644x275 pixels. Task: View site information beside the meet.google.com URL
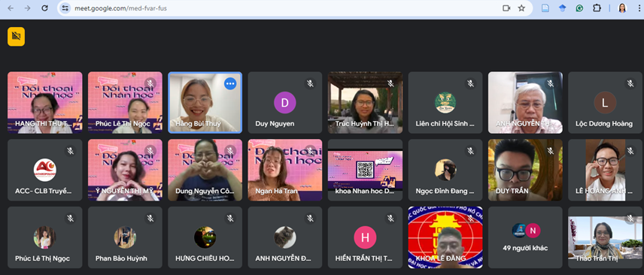click(x=65, y=8)
